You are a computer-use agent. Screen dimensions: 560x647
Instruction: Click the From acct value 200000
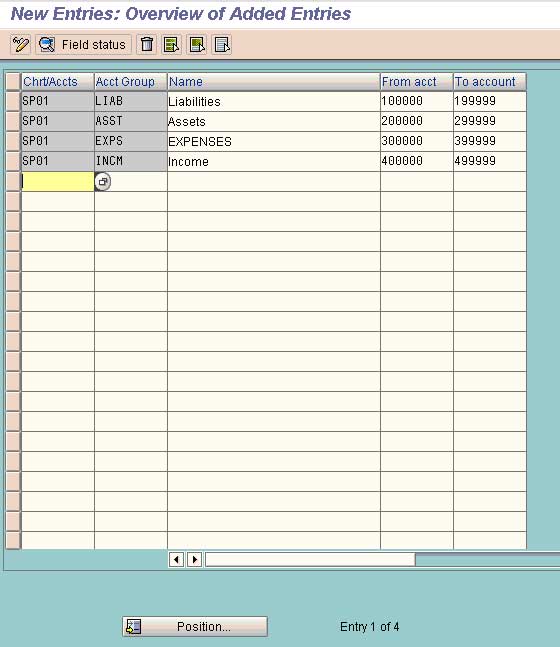click(x=417, y=121)
